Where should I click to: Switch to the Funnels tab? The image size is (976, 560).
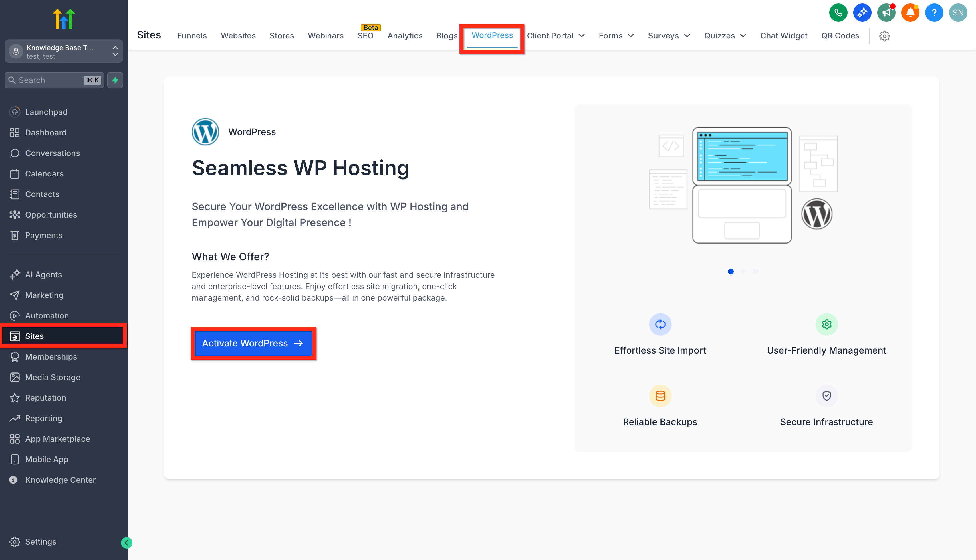192,36
